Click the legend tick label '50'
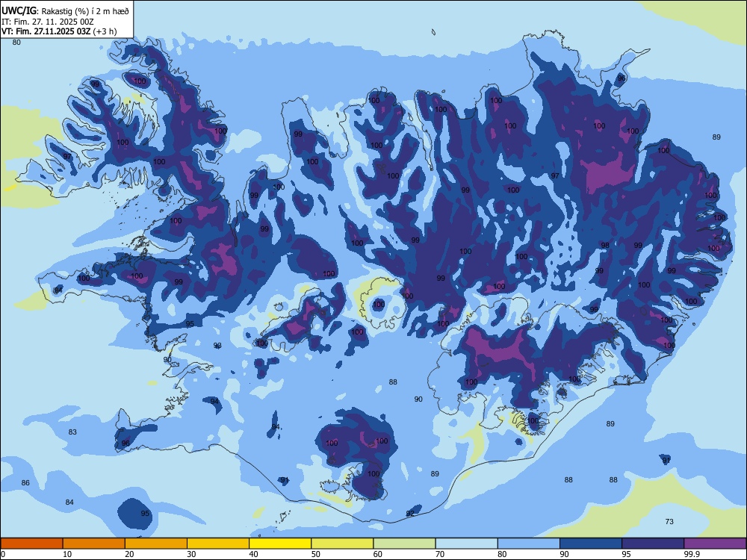The height and width of the screenshot is (560, 747). pos(316,554)
